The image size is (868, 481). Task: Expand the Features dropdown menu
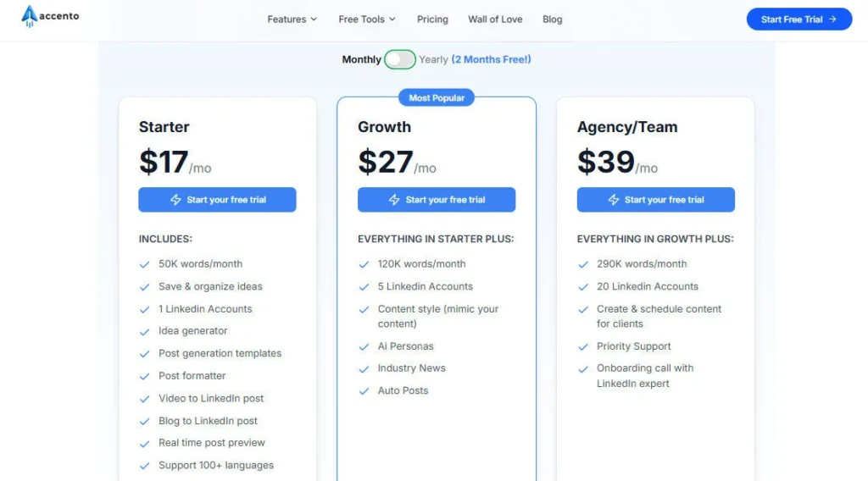pos(287,19)
